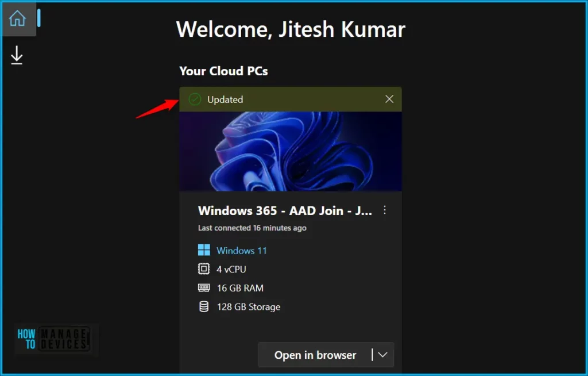Click the 'Welcome, Jitesh Kumar' heading
Image resolution: width=588 pixels, height=376 pixels.
(x=291, y=29)
